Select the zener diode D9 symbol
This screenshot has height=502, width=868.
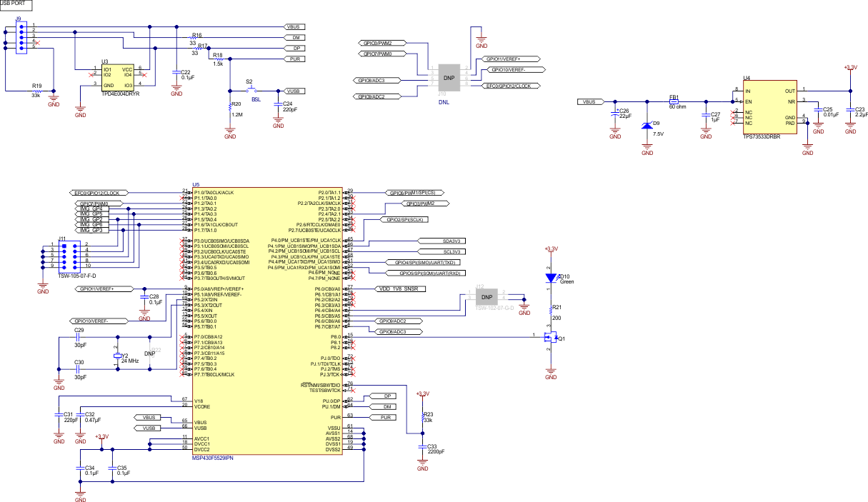point(649,125)
